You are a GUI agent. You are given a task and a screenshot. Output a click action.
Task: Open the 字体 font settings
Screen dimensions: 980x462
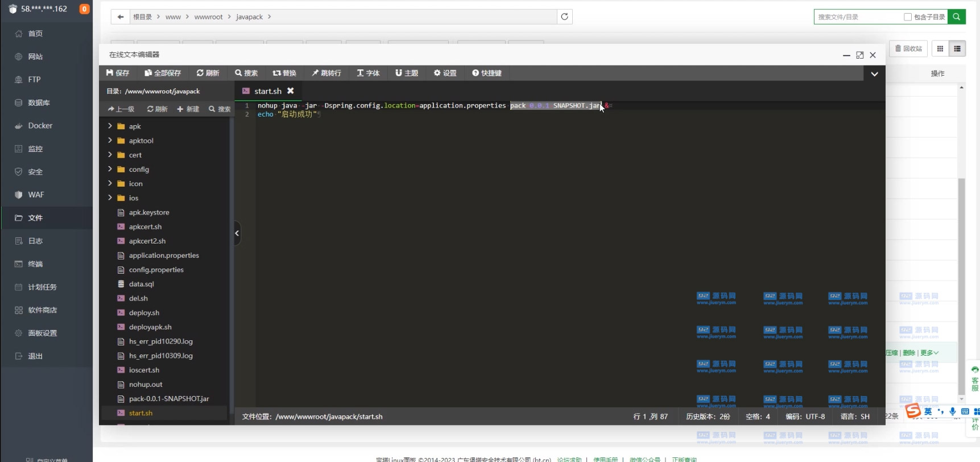368,73
